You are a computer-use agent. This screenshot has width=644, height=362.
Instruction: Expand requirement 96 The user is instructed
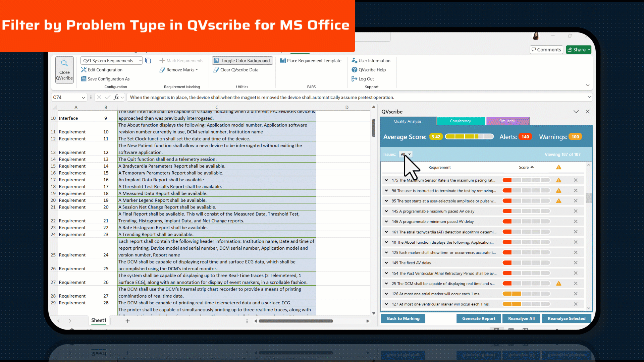(386, 191)
